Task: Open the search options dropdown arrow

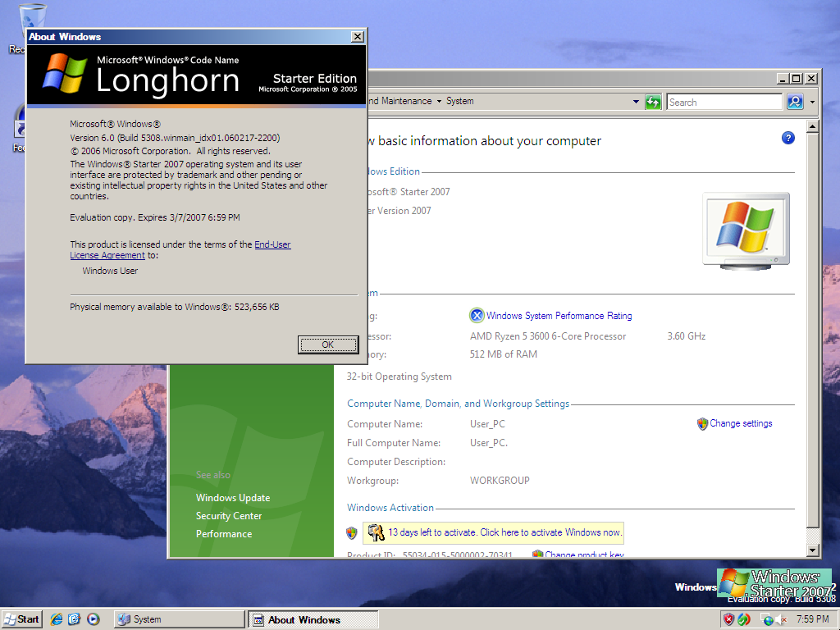Action: [x=813, y=102]
